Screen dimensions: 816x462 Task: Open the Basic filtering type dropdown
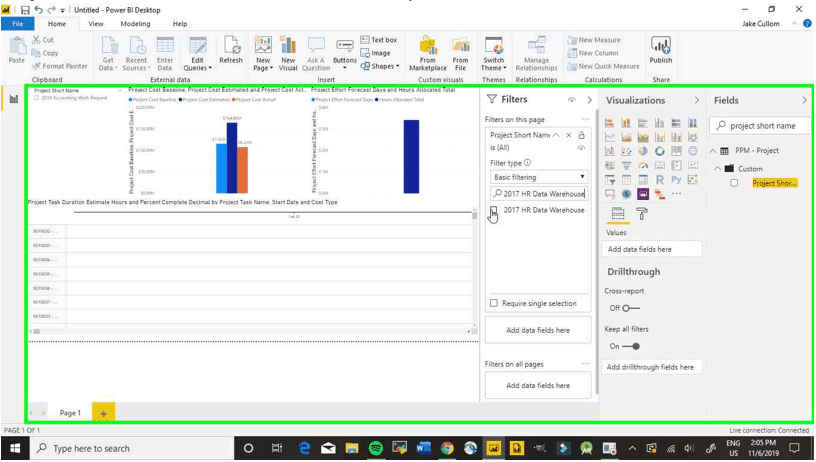pyautogui.click(x=539, y=177)
